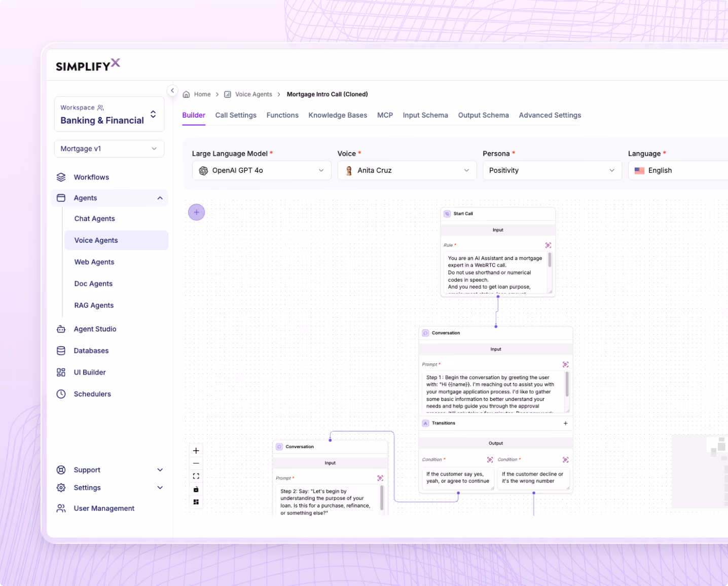
Task: Click the 'If the customer say yes' condition field
Action: point(458,478)
